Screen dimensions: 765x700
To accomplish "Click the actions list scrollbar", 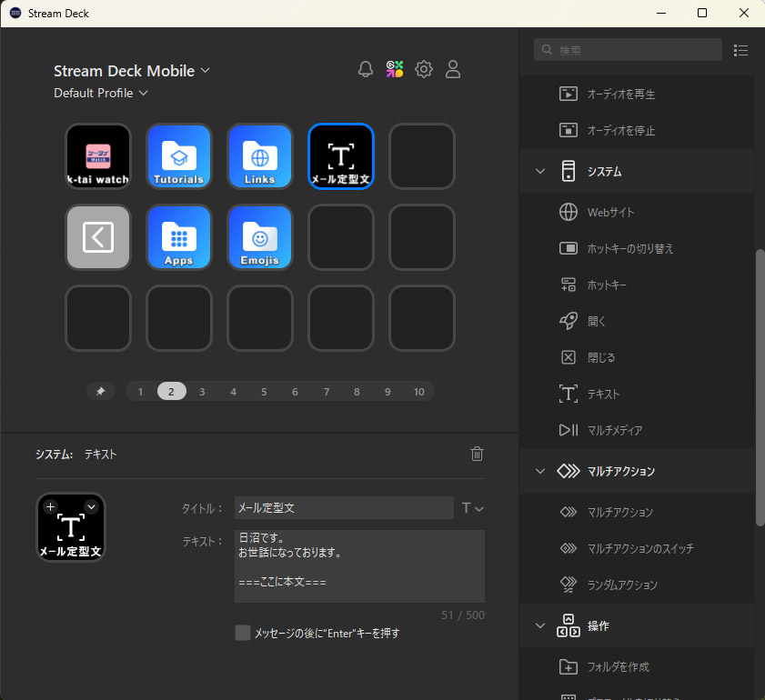I will click(x=760, y=387).
